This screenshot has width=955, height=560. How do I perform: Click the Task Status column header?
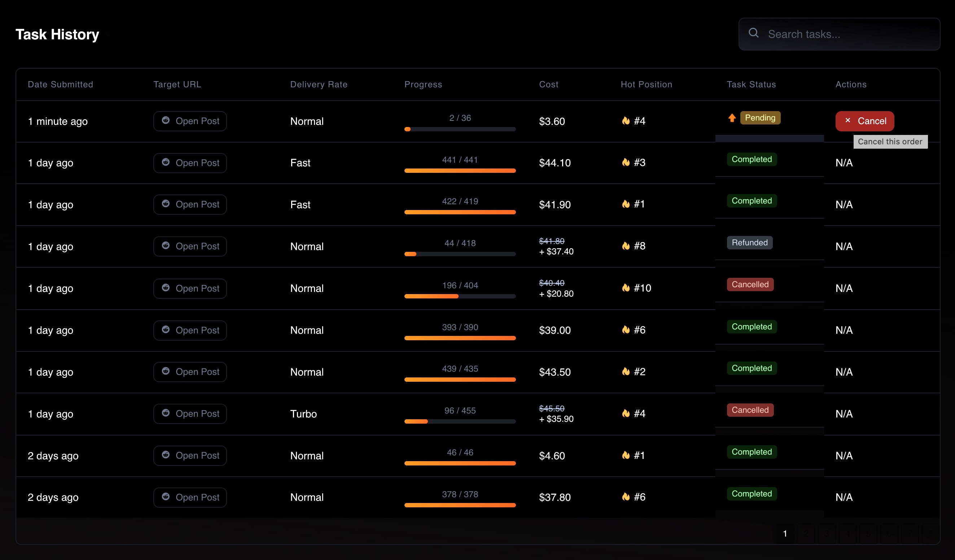point(751,84)
